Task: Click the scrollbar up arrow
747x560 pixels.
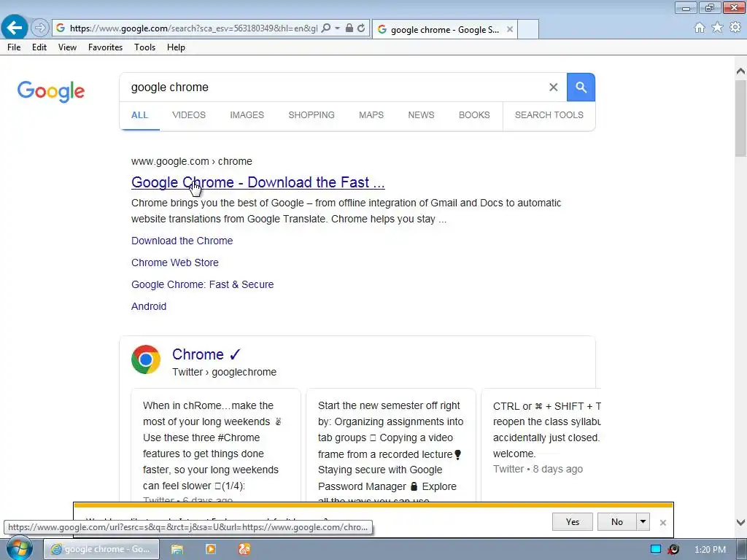Action: [x=740, y=71]
